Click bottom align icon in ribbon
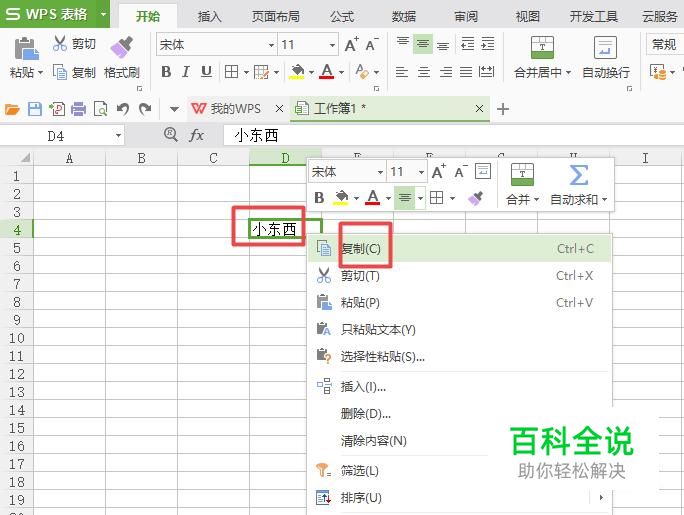The height and width of the screenshot is (515, 684). coord(443,44)
